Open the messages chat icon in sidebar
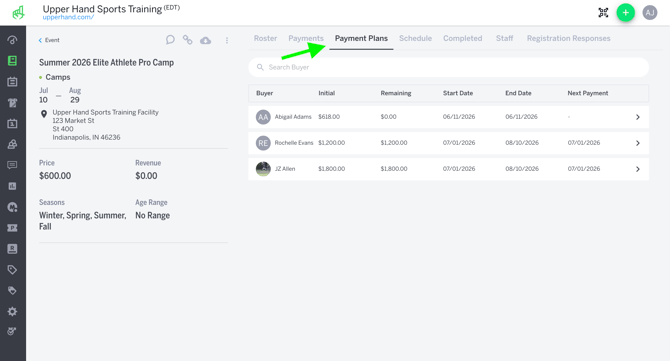 12,165
